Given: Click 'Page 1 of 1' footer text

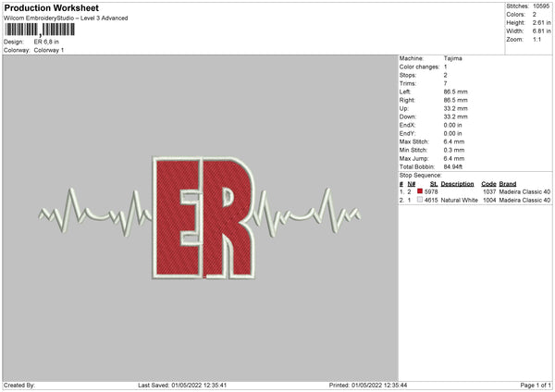Looking at the screenshot, I should tap(536, 386).
